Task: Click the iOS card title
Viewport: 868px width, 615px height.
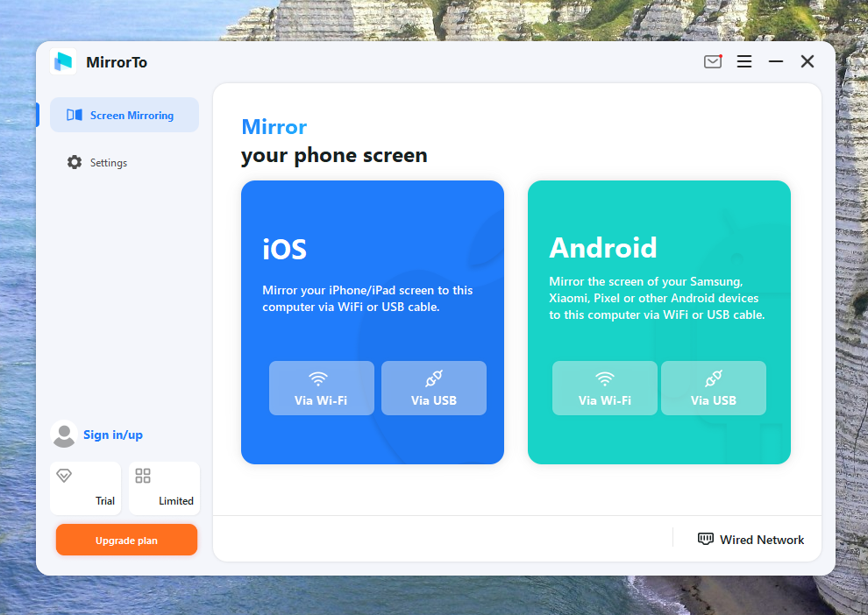Action: pos(285,250)
